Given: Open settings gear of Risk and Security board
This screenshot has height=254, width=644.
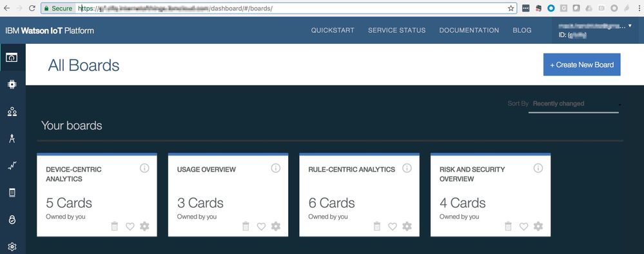Looking at the screenshot, I should (538, 226).
